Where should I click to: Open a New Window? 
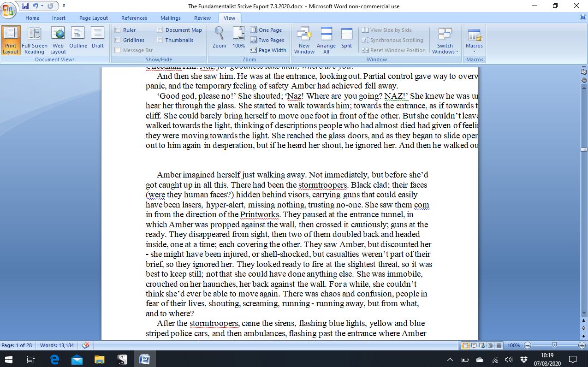tap(304, 41)
